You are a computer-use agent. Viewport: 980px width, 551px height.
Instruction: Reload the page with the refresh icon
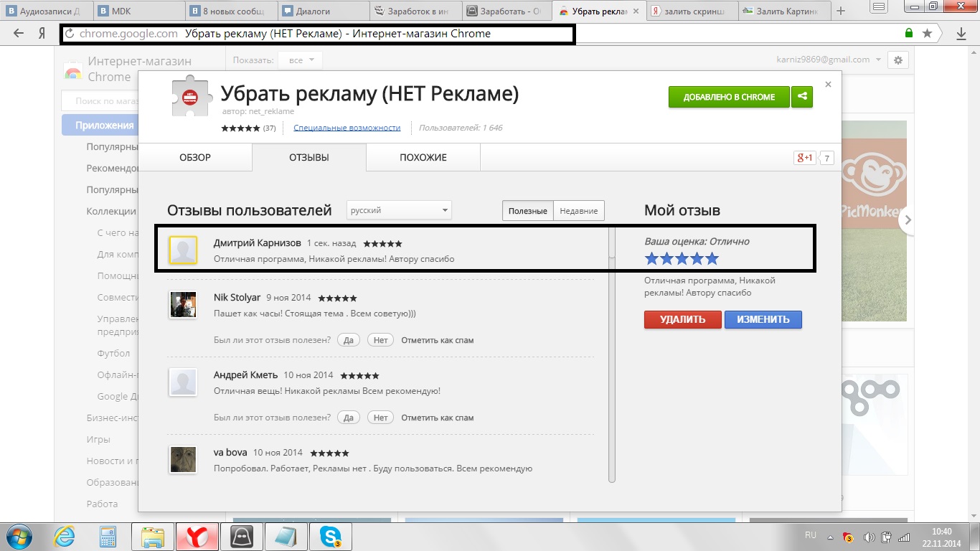pyautogui.click(x=70, y=34)
